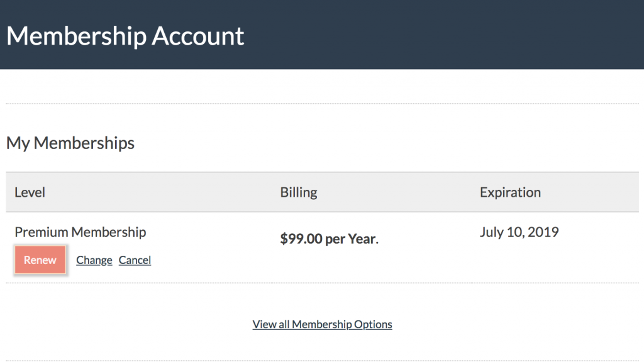The height and width of the screenshot is (362, 644).
Task: Open the Change membership link
Action: (94, 260)
